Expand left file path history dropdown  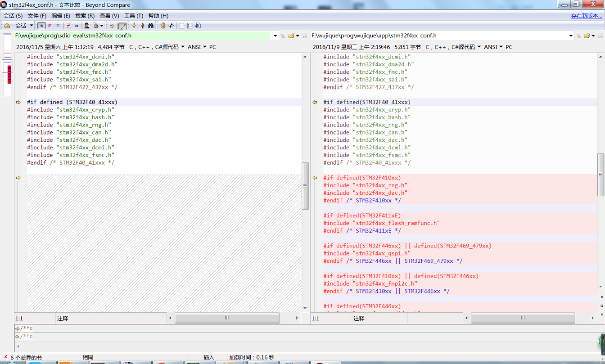275,36
